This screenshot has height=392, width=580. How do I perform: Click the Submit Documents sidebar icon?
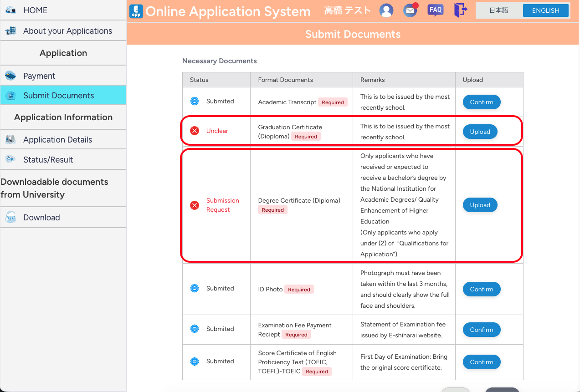10,96
